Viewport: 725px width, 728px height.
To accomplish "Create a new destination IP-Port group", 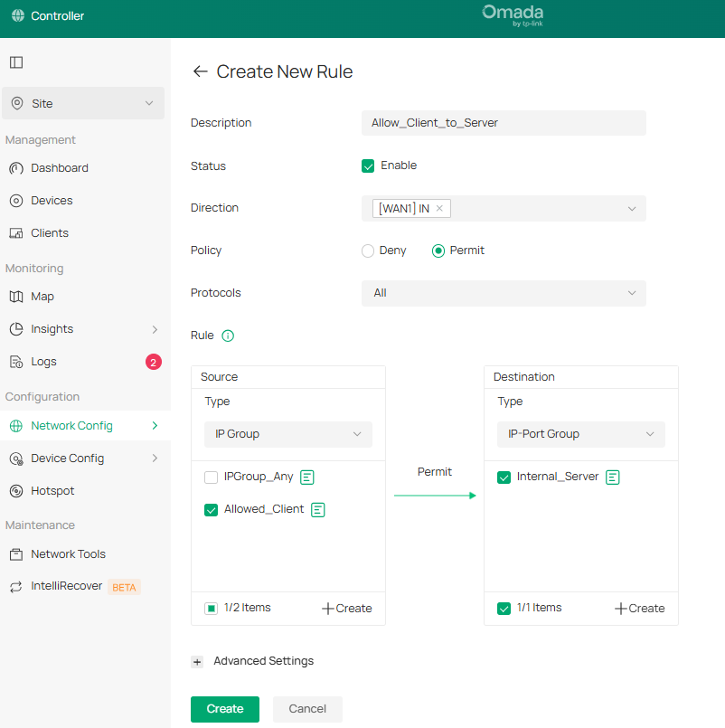I will point(640,609).
